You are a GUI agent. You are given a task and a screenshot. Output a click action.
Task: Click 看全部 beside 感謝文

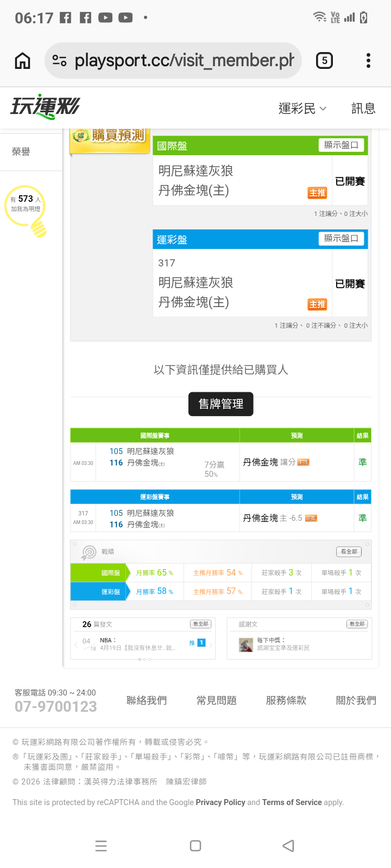tap(357, 624)
